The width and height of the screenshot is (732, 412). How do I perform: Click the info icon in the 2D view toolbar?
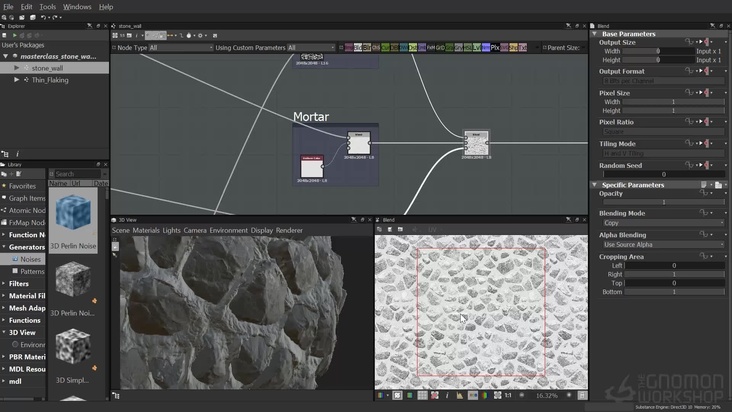point(447,395)
